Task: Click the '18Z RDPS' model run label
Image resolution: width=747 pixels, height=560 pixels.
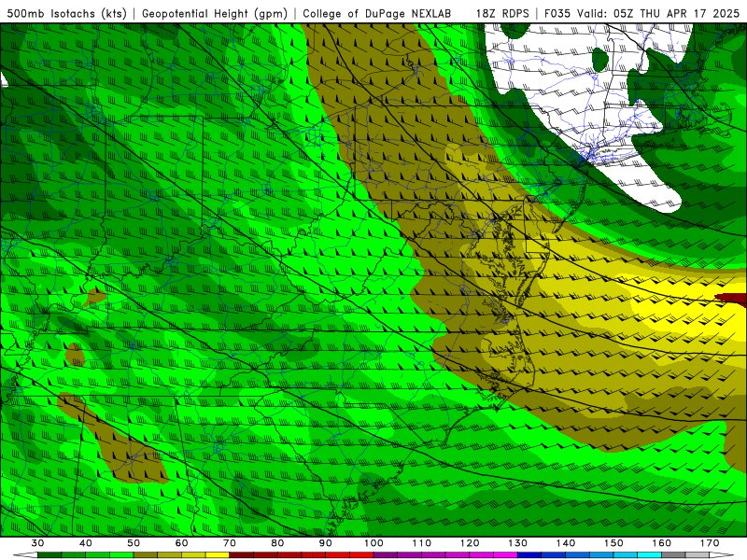Action: pos(502,13)
